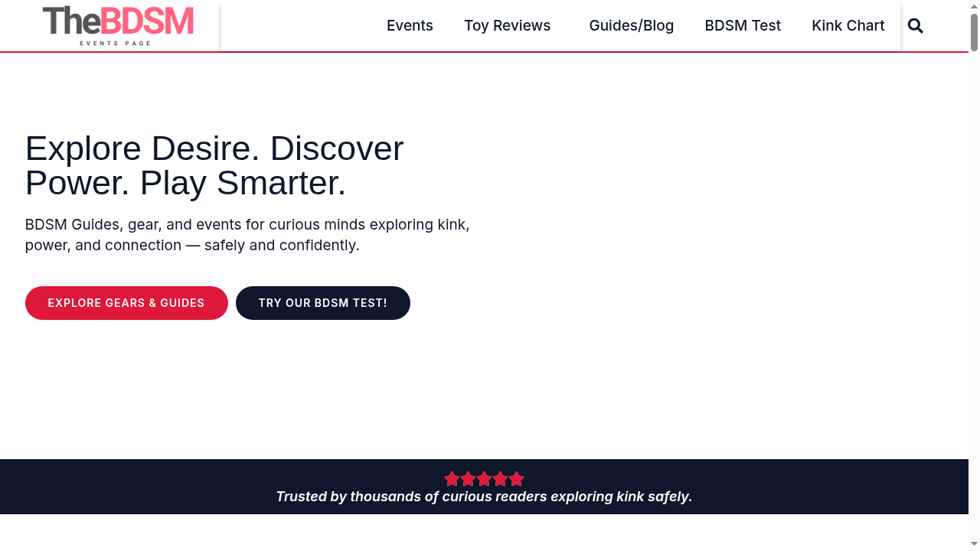980x551 pixels.
Task: Click TheBDSM Events Page logo
Action: [x=118, y=25]
